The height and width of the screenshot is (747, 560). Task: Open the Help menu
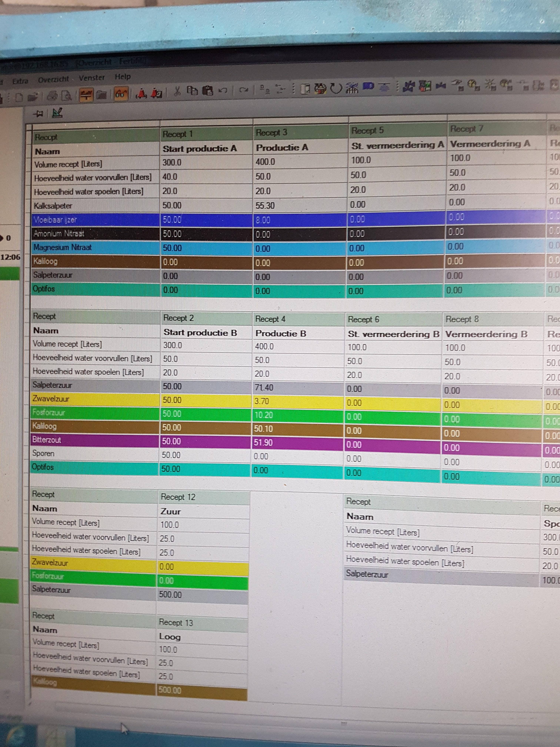pos(123,77)
